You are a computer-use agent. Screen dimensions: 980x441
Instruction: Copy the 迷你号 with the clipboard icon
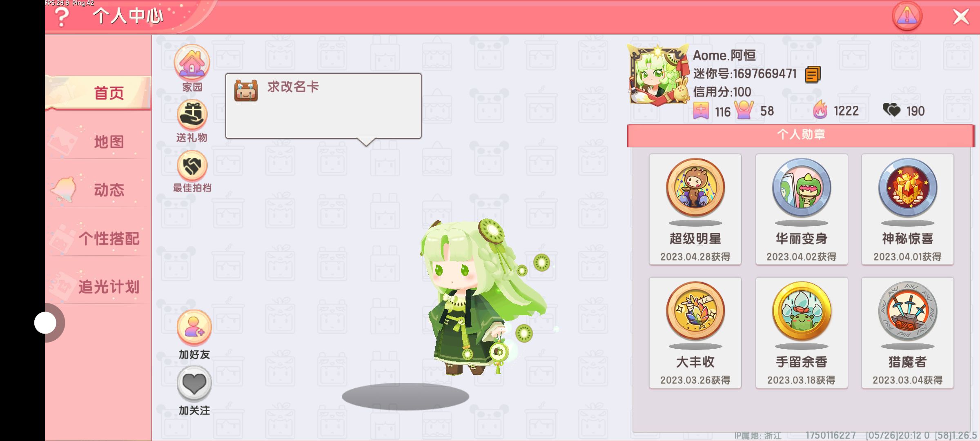pyautogui.click(x=813, y=74)
